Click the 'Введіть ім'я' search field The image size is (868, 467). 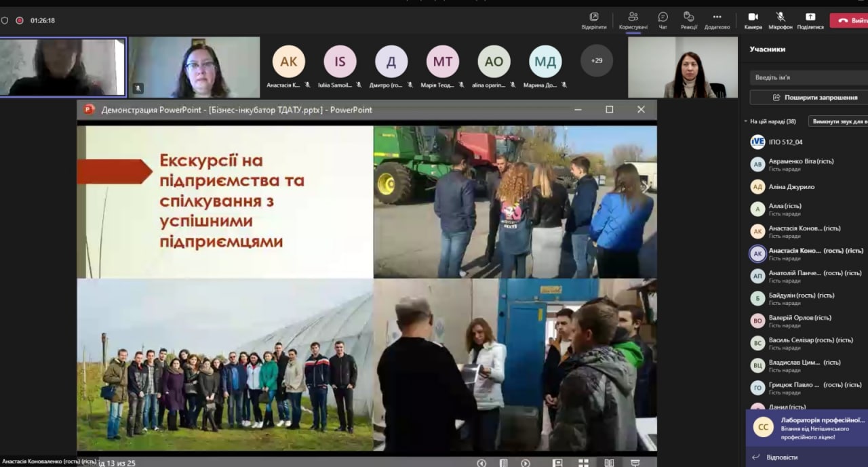coord(807,77)
